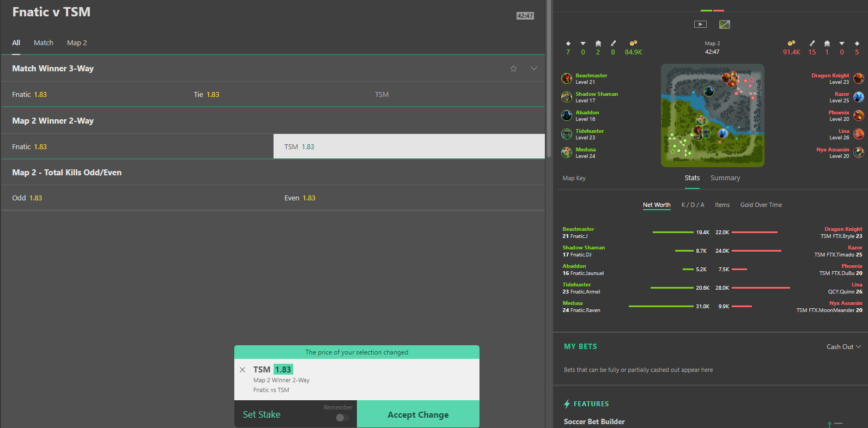Bet on Tie at 1.83
This screenshot has width=868, height=428.
[x=273, y=94]
